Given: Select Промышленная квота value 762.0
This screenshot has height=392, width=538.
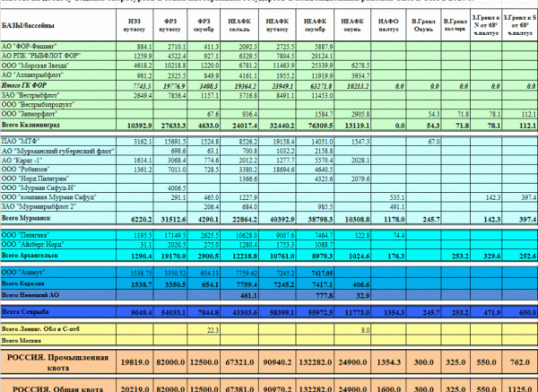Looking at the screenshot, I should (520, 362).
